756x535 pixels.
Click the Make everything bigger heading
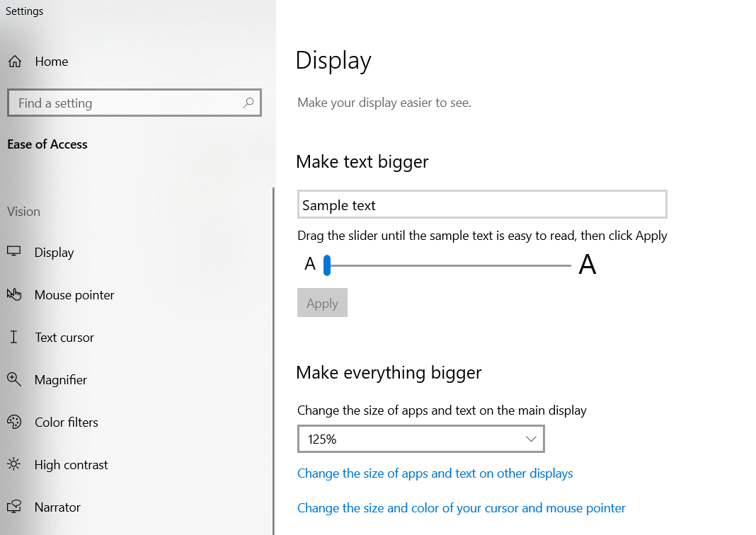[x=389, y=373]
